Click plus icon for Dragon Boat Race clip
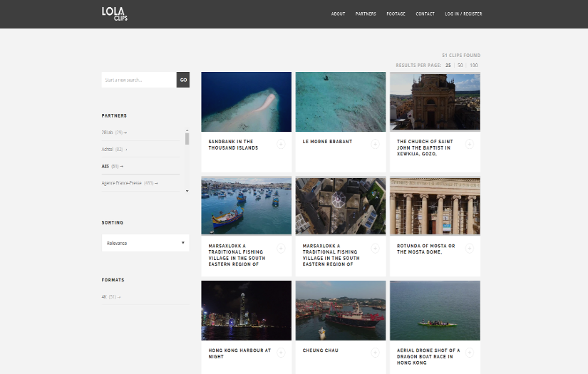 (x=469, y=353)
